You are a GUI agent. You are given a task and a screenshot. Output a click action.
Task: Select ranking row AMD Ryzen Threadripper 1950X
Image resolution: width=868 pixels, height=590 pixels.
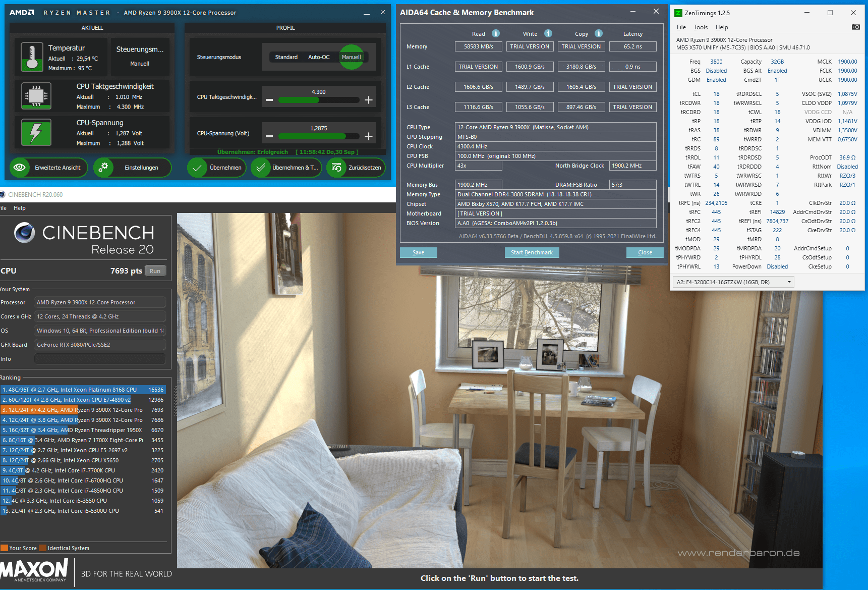(83, 430)
